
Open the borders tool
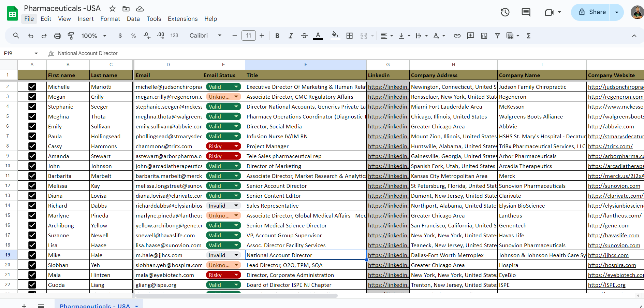pos(350,36)
